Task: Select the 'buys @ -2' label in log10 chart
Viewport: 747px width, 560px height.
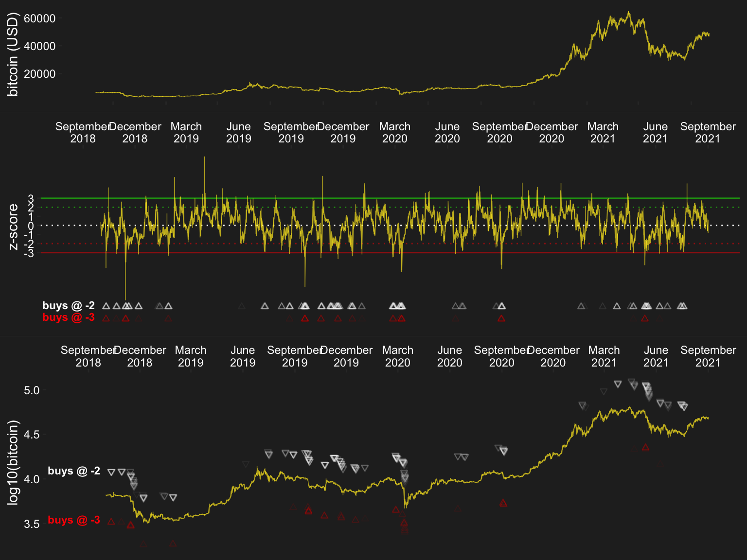Action: pos(74,471)
